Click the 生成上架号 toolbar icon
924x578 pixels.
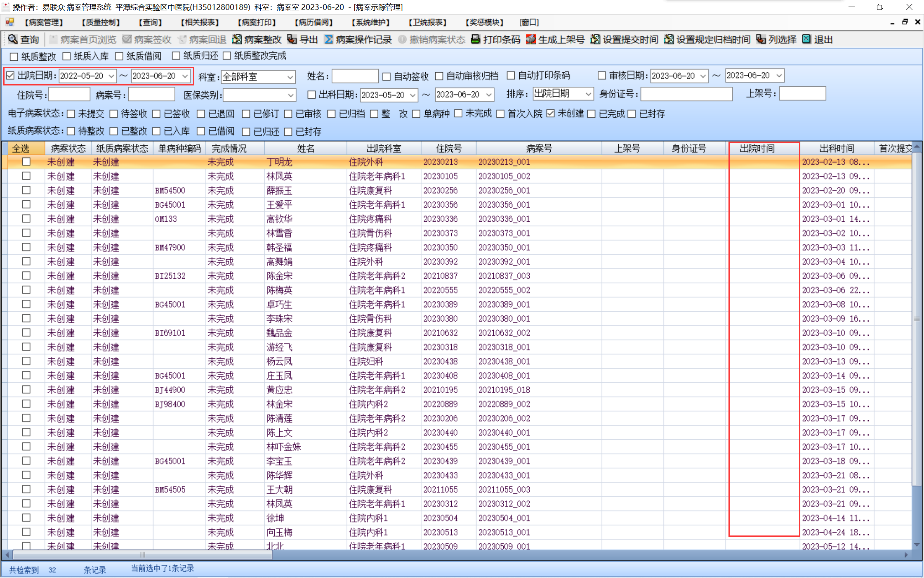[531, 39]
